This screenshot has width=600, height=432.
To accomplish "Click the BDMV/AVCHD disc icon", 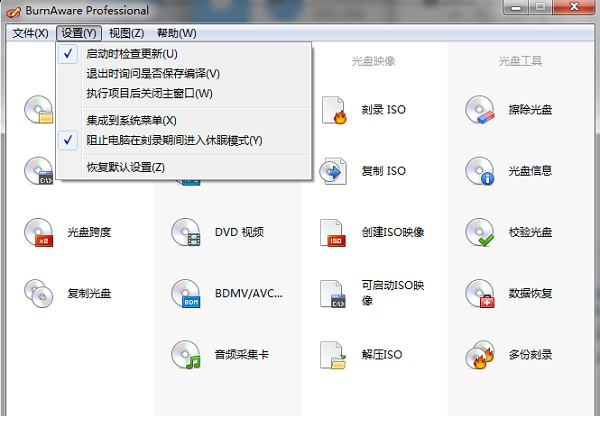I will (x=186, y=293).
